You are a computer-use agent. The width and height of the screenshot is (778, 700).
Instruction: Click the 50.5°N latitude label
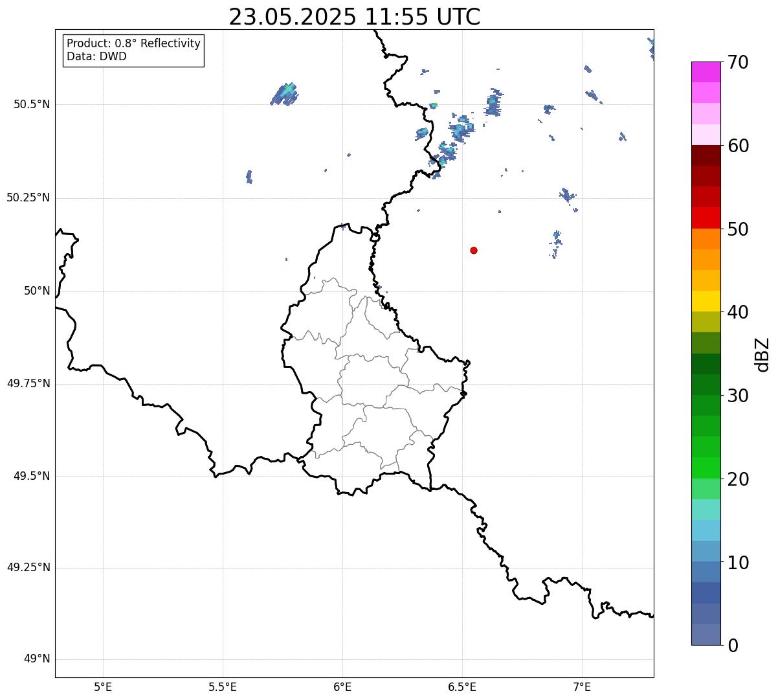coord(32,104)
